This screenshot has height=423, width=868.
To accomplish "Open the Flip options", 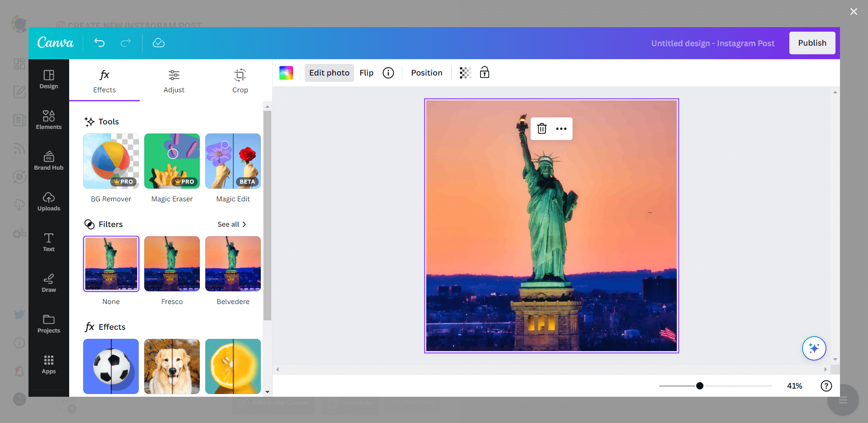I will pyautogui.click(x=366, y=72).
